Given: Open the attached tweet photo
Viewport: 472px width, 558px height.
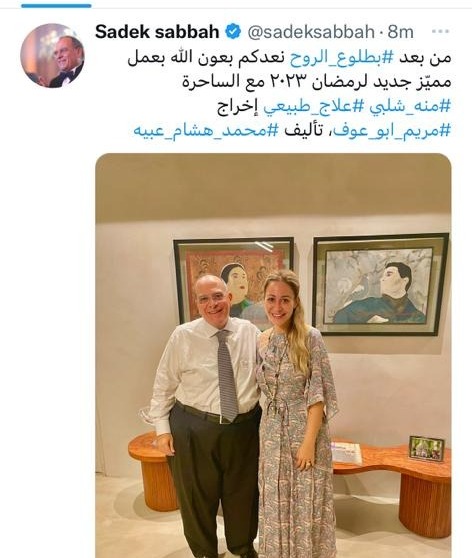Looking at the screenshot, I should coord(273,356).
